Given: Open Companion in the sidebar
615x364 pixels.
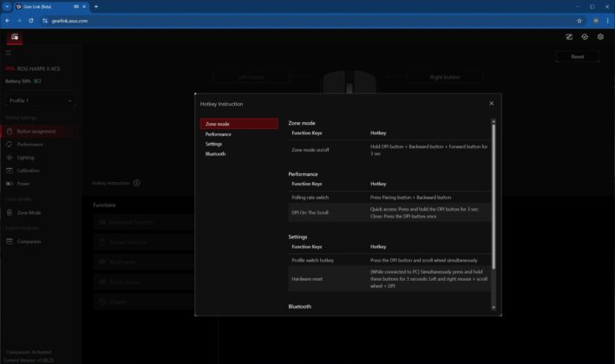Looking at the screenshot, I should coord(29,242).
